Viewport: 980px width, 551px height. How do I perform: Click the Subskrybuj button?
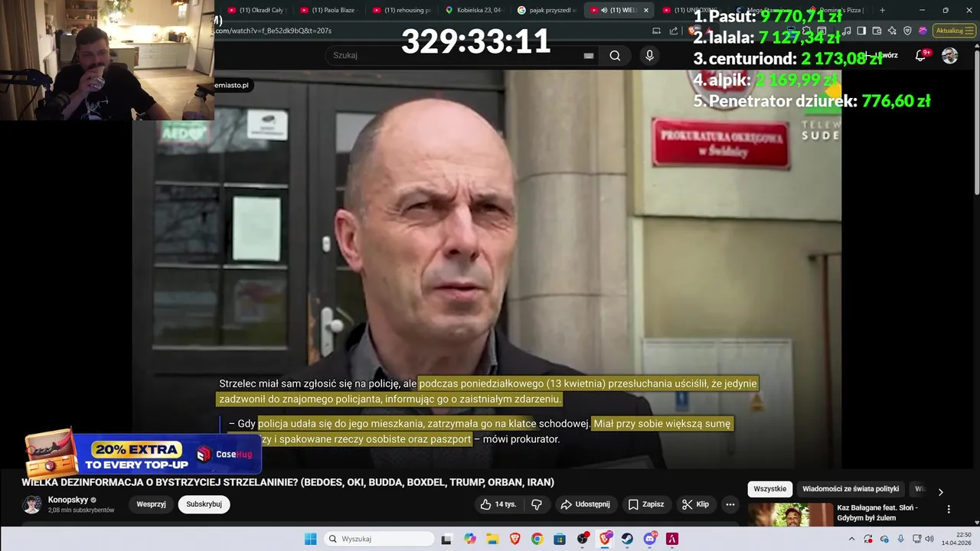[204, 504]
